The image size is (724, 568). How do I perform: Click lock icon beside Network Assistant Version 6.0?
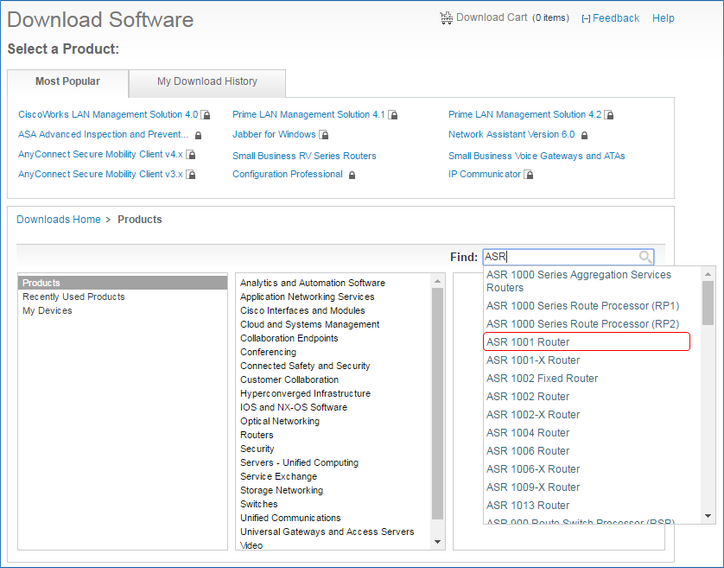tap(584, 135)
